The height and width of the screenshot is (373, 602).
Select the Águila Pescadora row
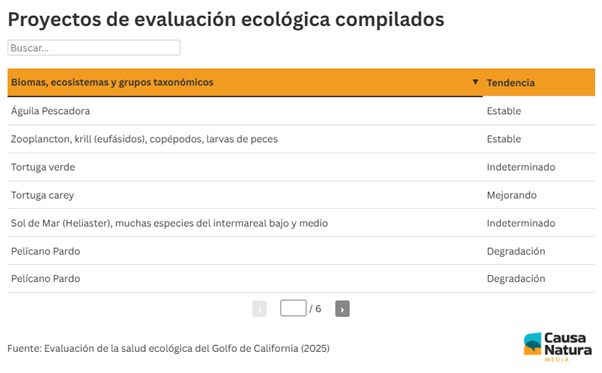point(301,111)
